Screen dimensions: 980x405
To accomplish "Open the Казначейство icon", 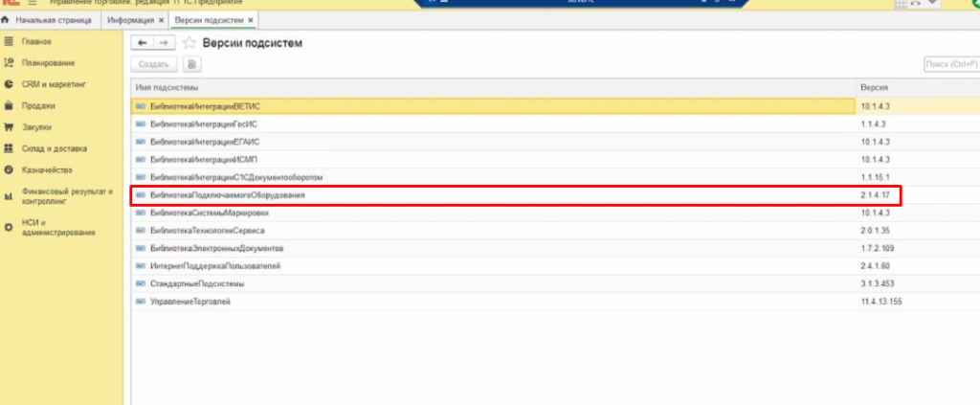I will coord(9,170).
